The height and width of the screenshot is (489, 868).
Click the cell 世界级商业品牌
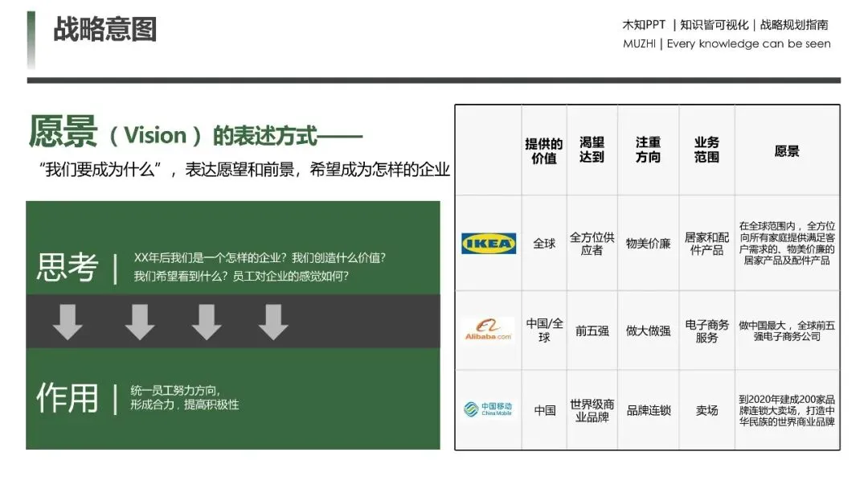(592, 410)
